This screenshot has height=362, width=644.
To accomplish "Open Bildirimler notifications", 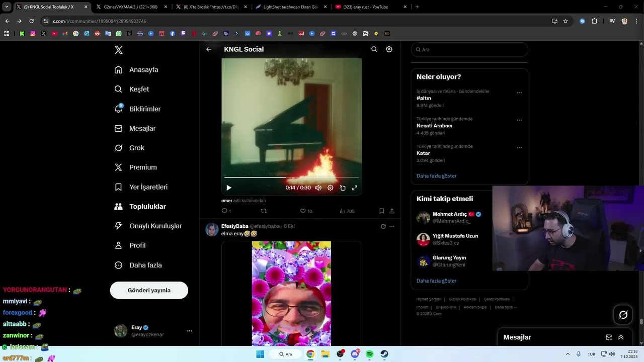I will click(137, 109).
